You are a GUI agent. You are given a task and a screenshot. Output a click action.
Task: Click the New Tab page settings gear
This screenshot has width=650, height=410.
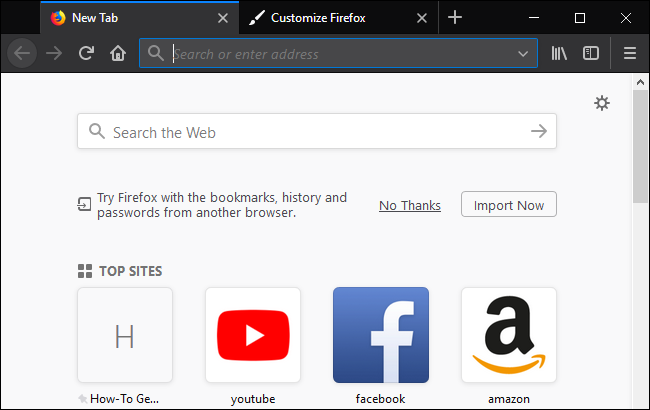point(601,103)
